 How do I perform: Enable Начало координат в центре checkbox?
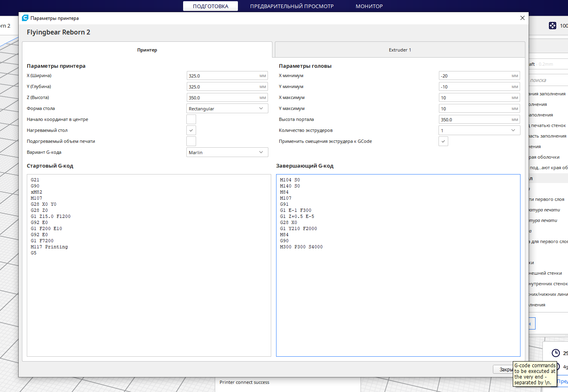[191, 119]
